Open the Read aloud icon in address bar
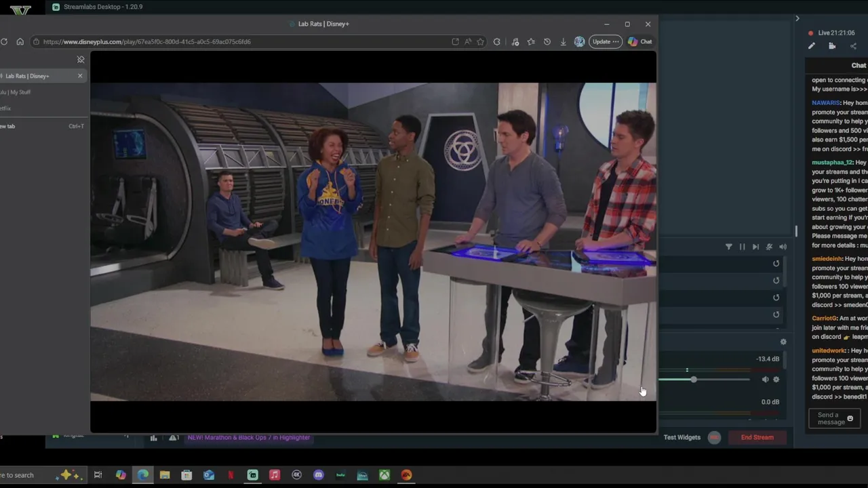 pos(468,41)
